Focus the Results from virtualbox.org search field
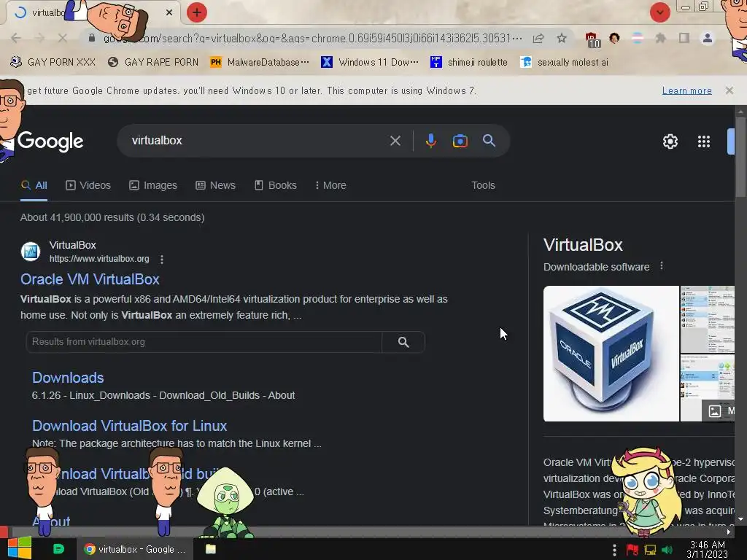This screenshot has height=560, width=747. point(204,342)
